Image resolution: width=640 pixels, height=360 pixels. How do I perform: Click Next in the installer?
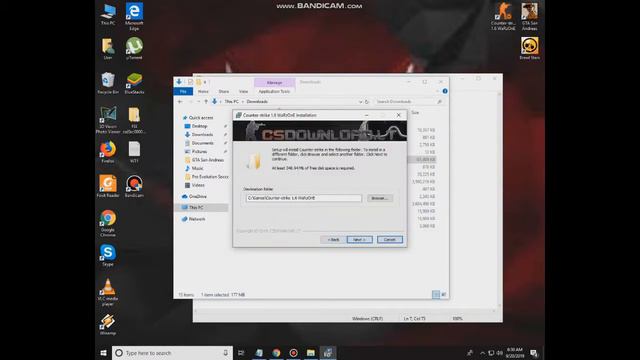360,240
